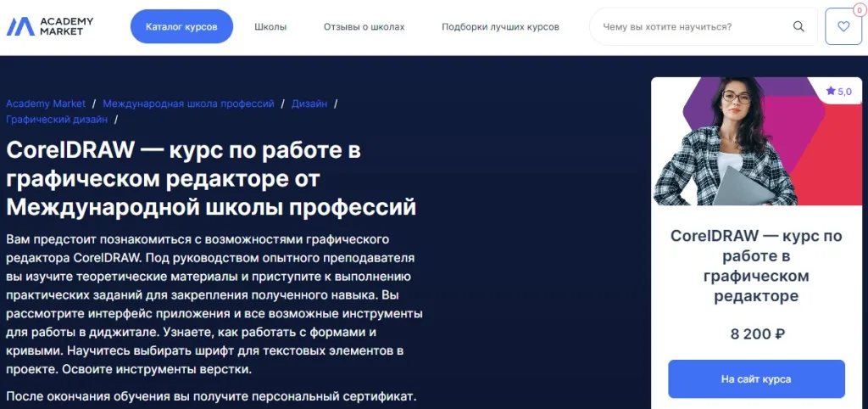
Task: Open the Каталог курсов button
Action: 181,26
